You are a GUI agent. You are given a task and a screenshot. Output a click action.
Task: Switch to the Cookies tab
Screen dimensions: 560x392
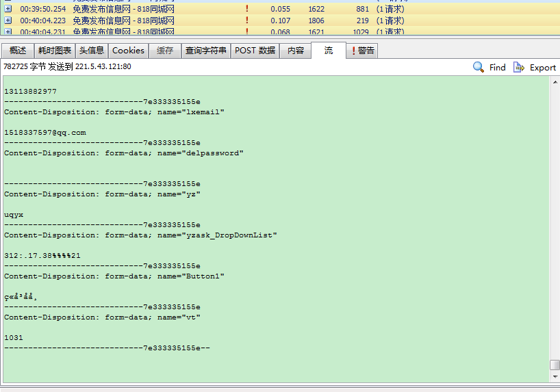click(x=128, y=51)
